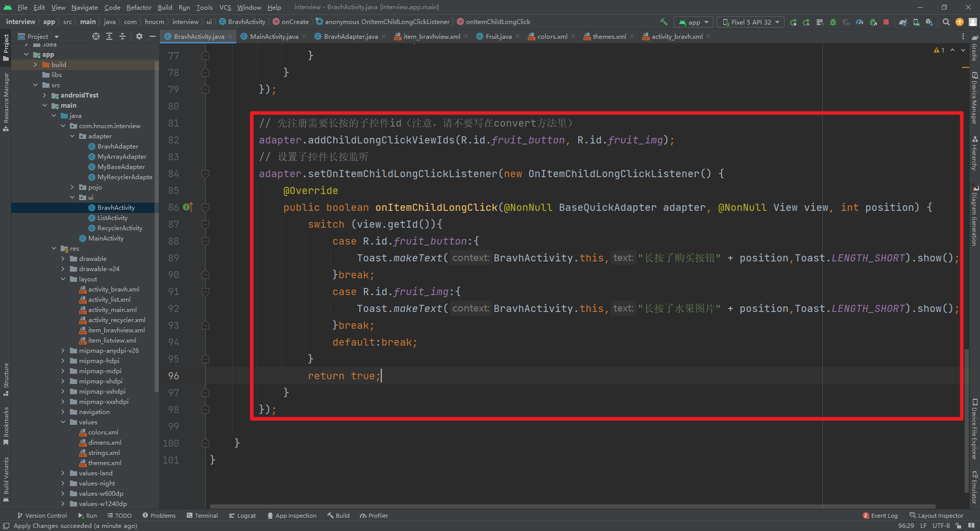This screenshot has height=531, width=980.
Task: Click the editor vertical scrollbar thumb
Action: pos(967,421)
